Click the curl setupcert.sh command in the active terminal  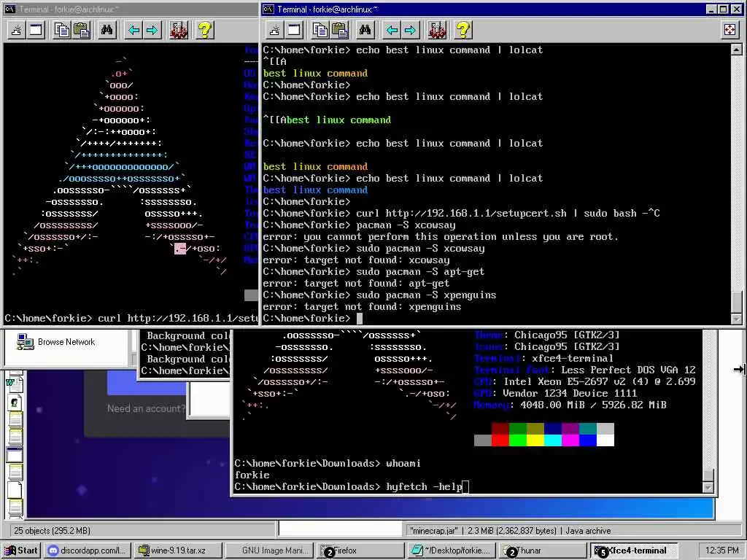(x=461, y=214)
